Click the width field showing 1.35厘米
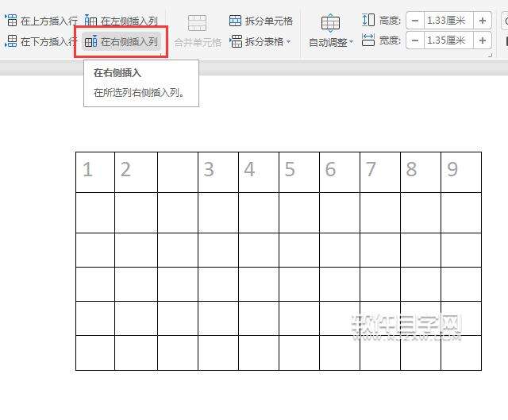Screen dimensions: 508x420 click(448, 40)
